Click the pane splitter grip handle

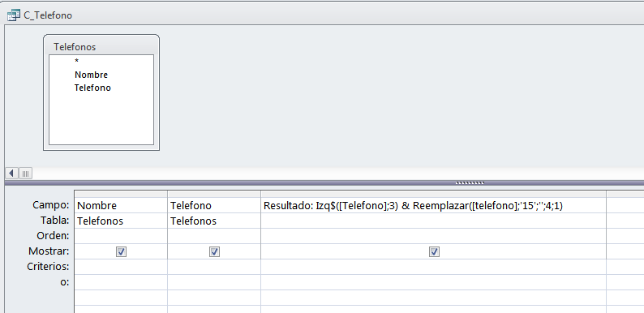[470, 182]
